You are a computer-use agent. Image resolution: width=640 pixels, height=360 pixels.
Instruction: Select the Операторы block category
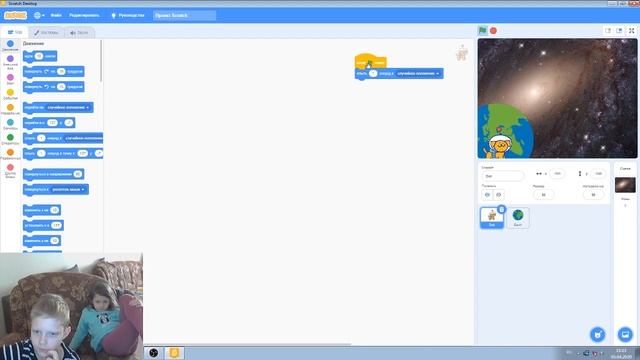[x=10, y=140]
